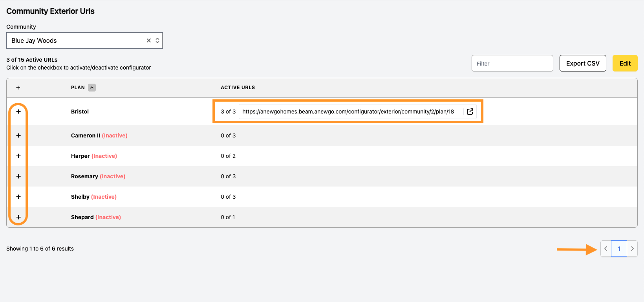The width and height of the screenshot is (644, 302).
Task: Click the '0 of 3' count for Shelby
Action: point(228,197)
